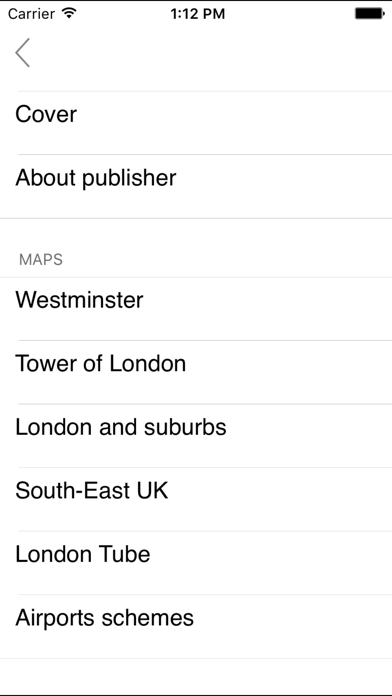
Task: Tap the 1:12 PM clock
Action: point(198,14)
